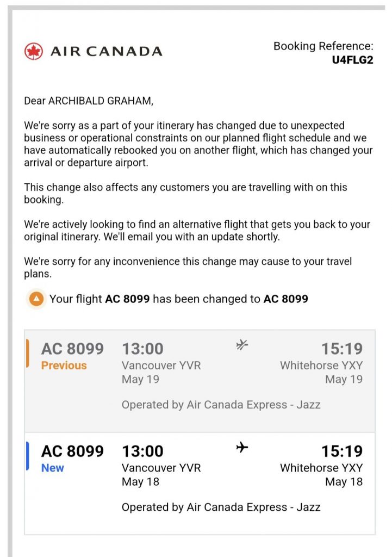Click the previous flight number AC 8099
Image resolution: width=392 pixels, height=557 pixels.
coord(72,349)
